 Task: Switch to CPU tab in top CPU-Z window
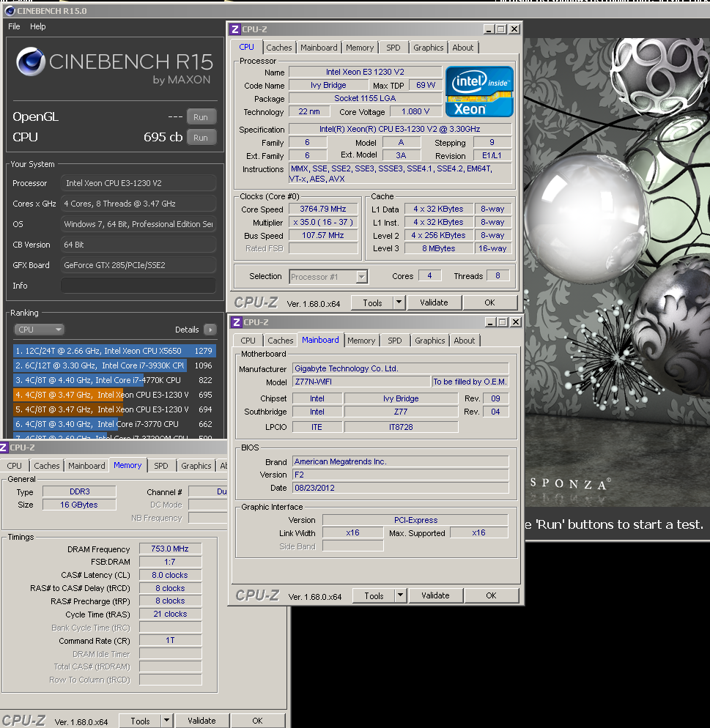pyautogui.click(x=246, y=47)
